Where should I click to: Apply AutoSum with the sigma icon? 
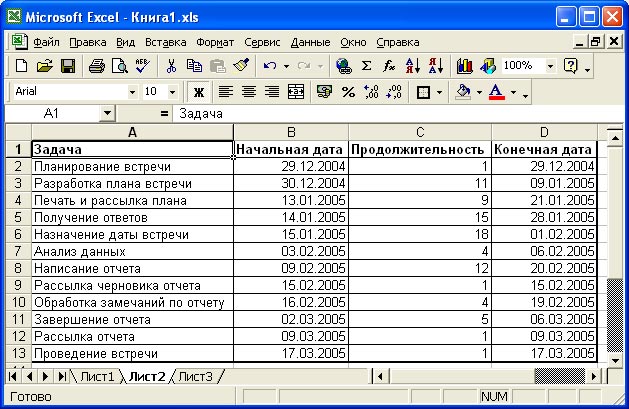366,66
